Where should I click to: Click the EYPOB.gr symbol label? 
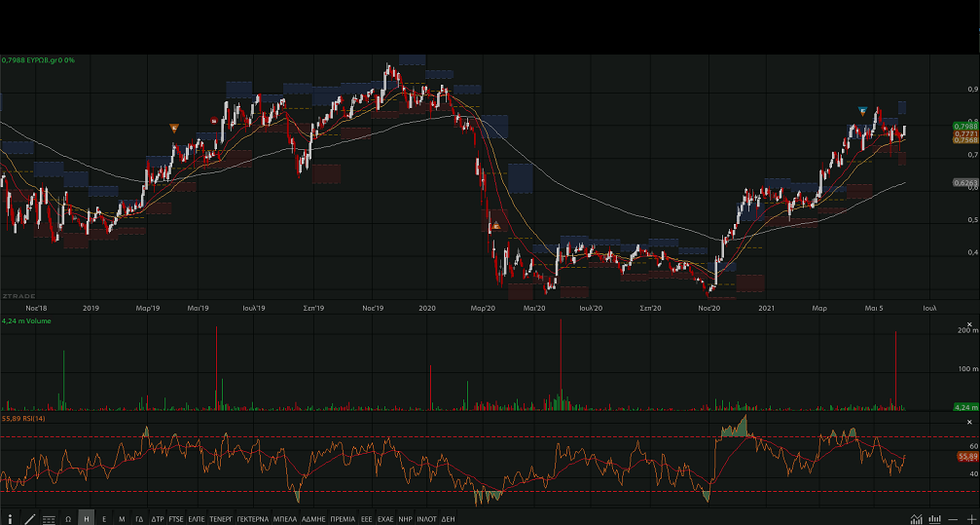(x=45, y=60)
